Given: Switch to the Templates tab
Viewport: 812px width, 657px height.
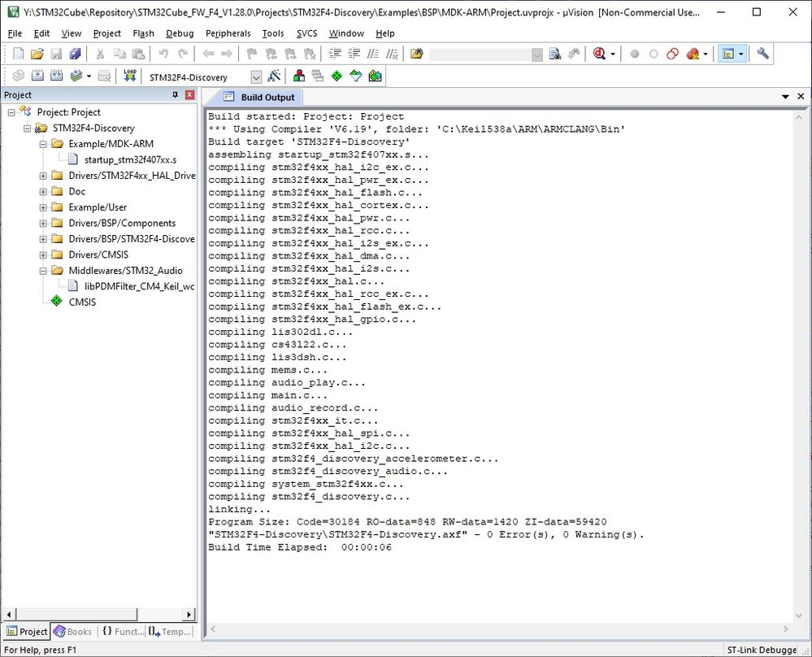Looking at the screenshot, I should click(x=169, y=632).
